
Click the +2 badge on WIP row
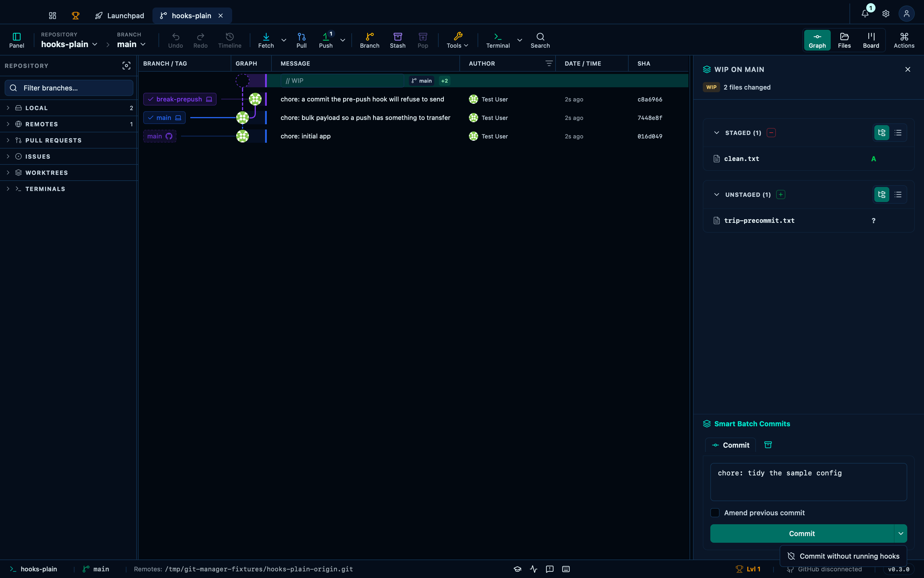coord(444,81)
